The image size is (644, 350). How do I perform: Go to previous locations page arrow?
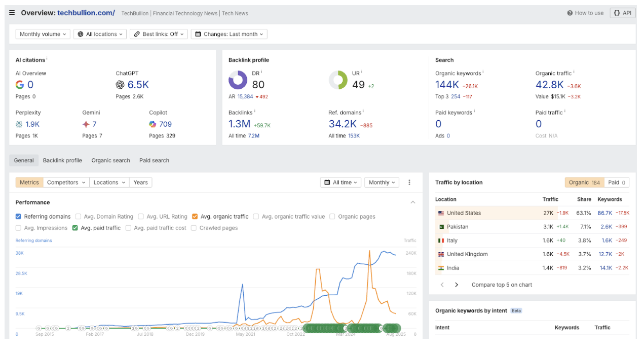(x=442, y=285)
